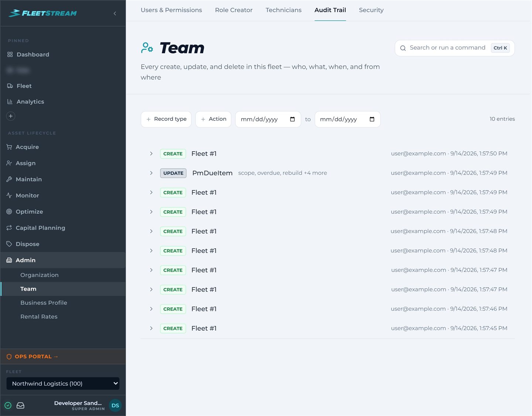This screenshot has width=532, height=416.
Task: Expand the CREATE entry at 1:57:50 PM
Action: tap(151, 154)
